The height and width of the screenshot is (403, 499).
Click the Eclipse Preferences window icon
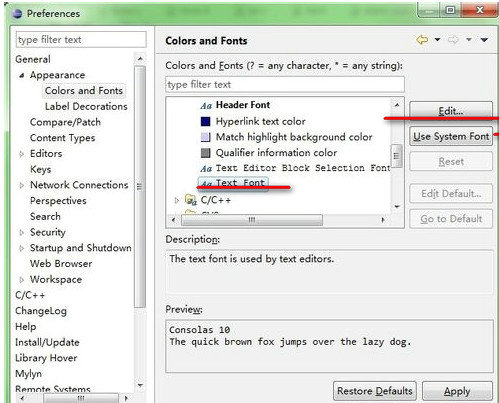coord(17,14)
